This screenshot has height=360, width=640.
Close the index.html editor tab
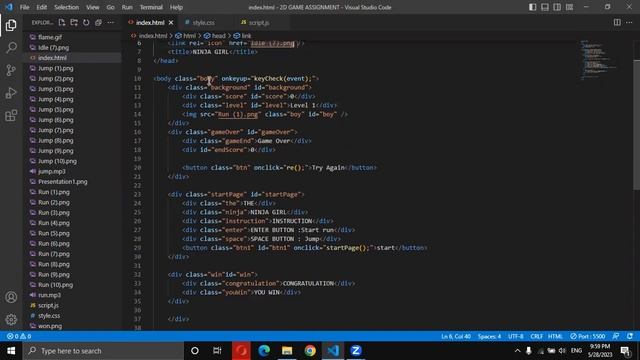tap(171, 22)
